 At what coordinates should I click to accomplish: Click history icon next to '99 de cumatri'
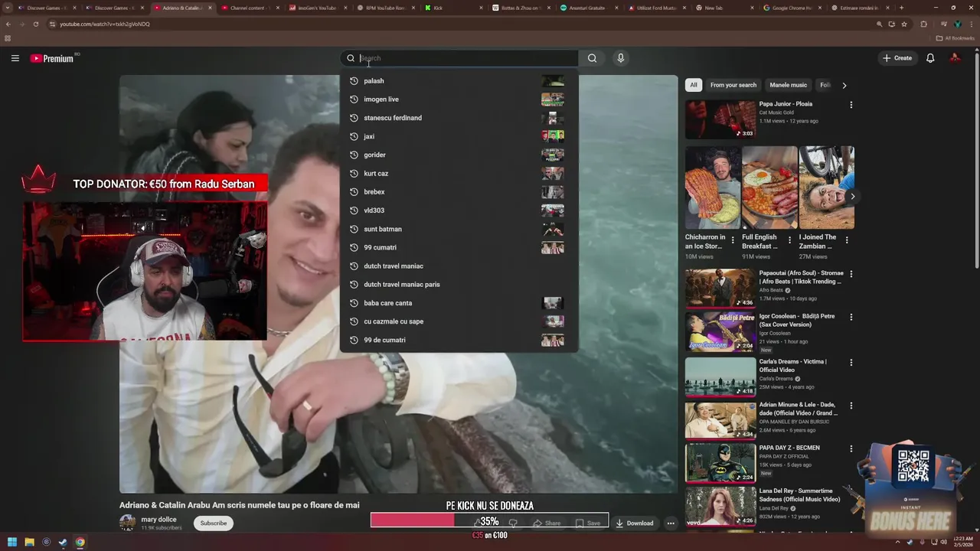click(x=354, y=340)
